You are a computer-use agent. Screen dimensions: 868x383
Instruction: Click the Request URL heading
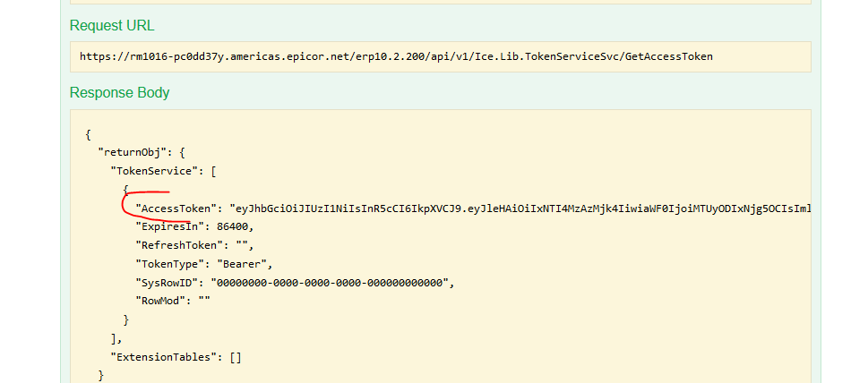pos(111,25)
